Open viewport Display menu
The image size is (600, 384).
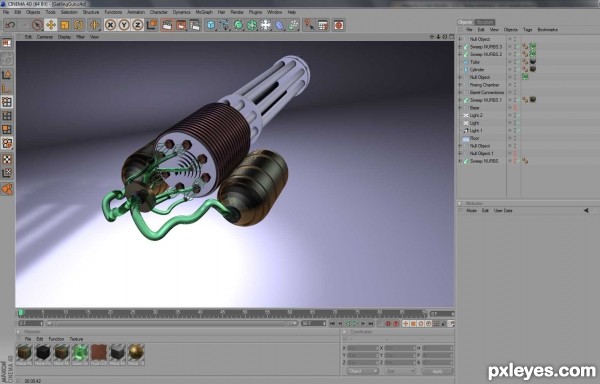pyautogui.click(x=64, y=37)
